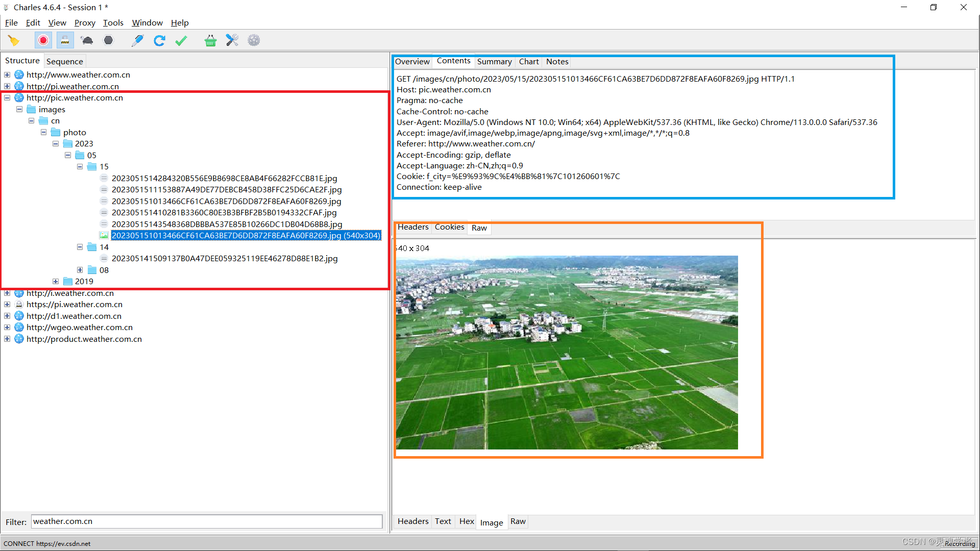The height and width of the screenshot is (551, 980).
Task: Open Tools wrench-and-screwdriver icon
Action: pos(232,40)
